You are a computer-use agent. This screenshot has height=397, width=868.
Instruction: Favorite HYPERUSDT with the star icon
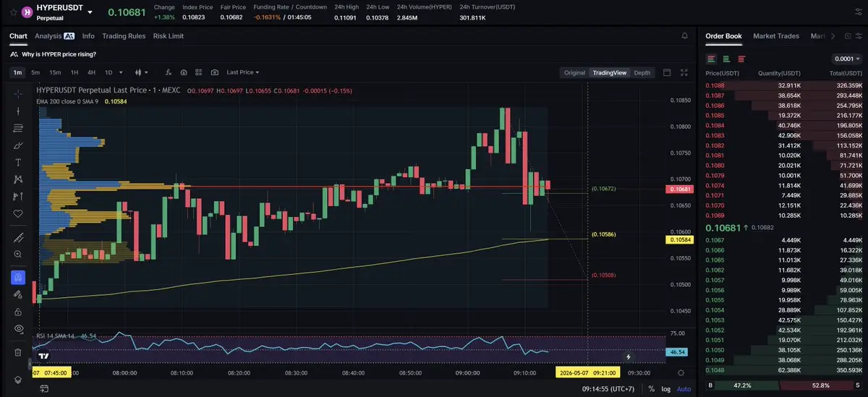click(x=13, y=12)
